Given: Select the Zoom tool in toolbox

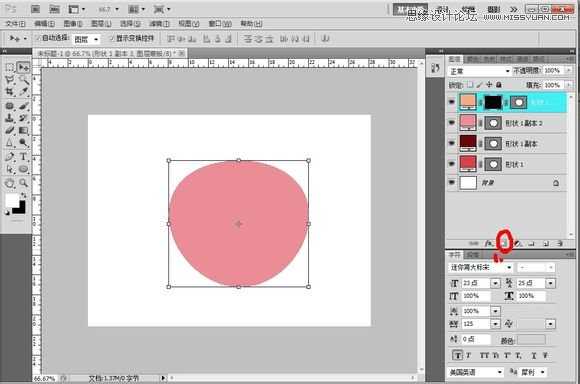Looking at the screenshot, I should (23, 183).
